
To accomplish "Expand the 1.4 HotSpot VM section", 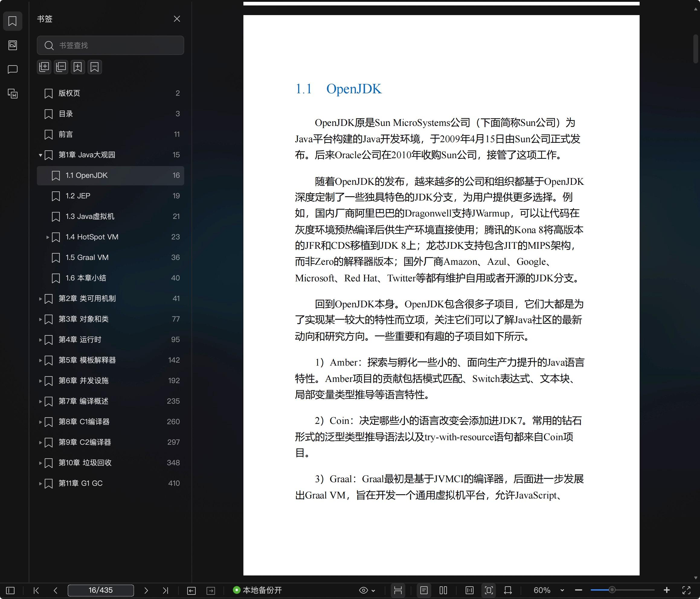I will 48,237.
